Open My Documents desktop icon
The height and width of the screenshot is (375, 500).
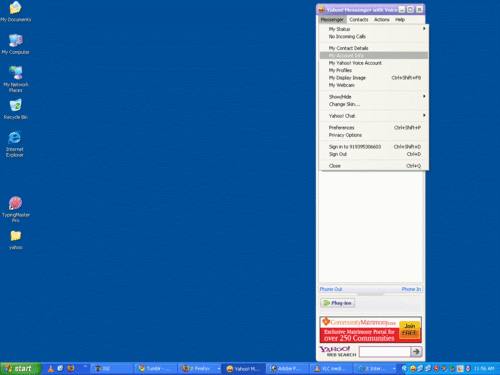pyautogui.click(x=15, y=11)
